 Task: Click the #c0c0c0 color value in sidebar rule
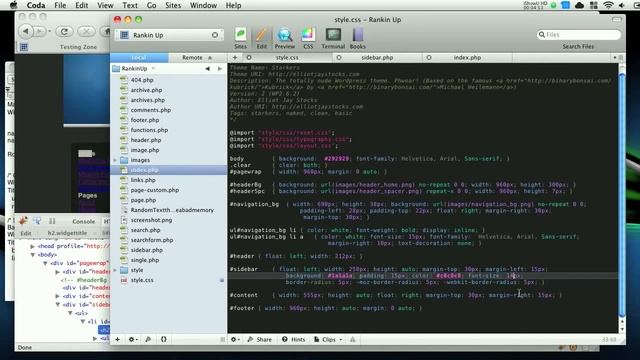point(448,276)
